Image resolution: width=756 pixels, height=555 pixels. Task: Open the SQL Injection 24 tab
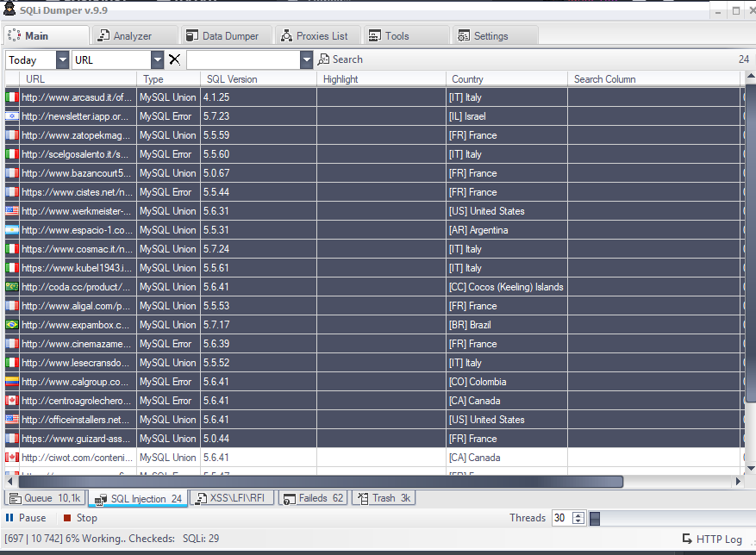coord(139,499)
